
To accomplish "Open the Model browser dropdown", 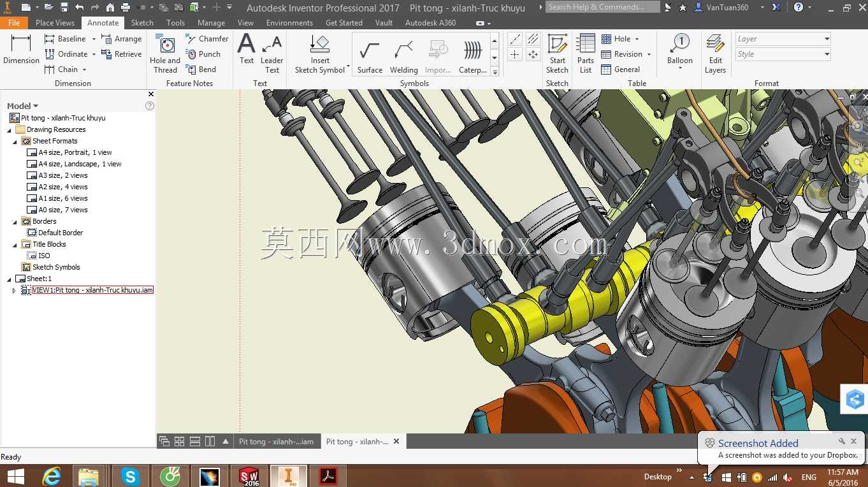I will [x=36, y=106].
